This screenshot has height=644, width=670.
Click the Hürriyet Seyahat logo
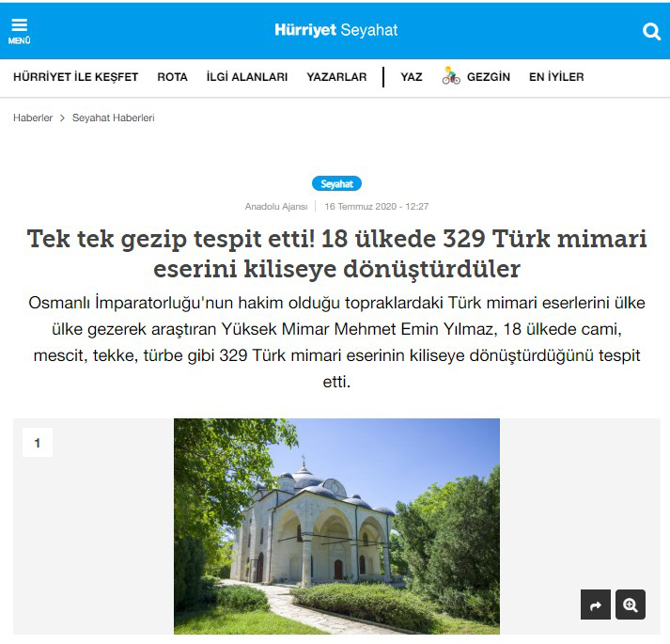[x=335, y=30]
